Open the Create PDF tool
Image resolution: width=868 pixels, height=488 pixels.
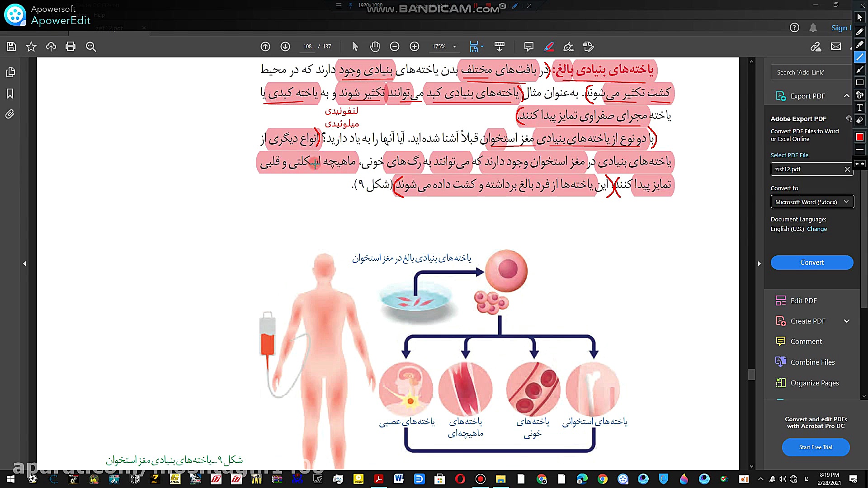coord(808,321)
